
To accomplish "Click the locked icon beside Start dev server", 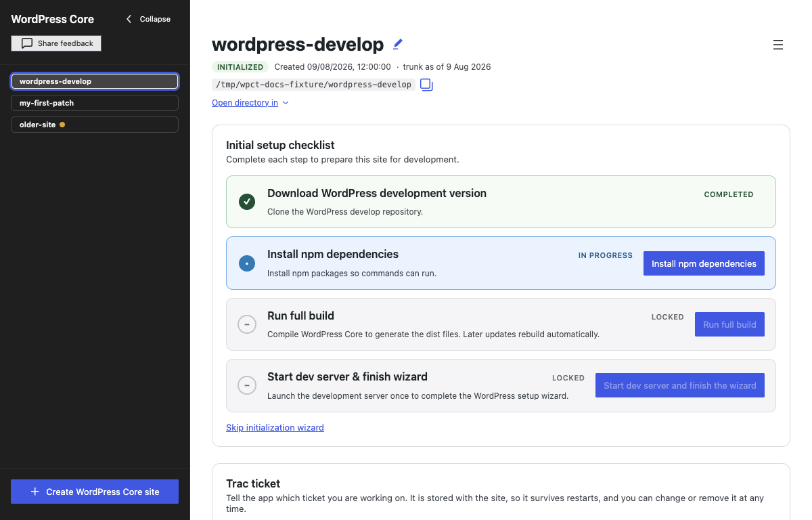I will click(x=247, y=385).
